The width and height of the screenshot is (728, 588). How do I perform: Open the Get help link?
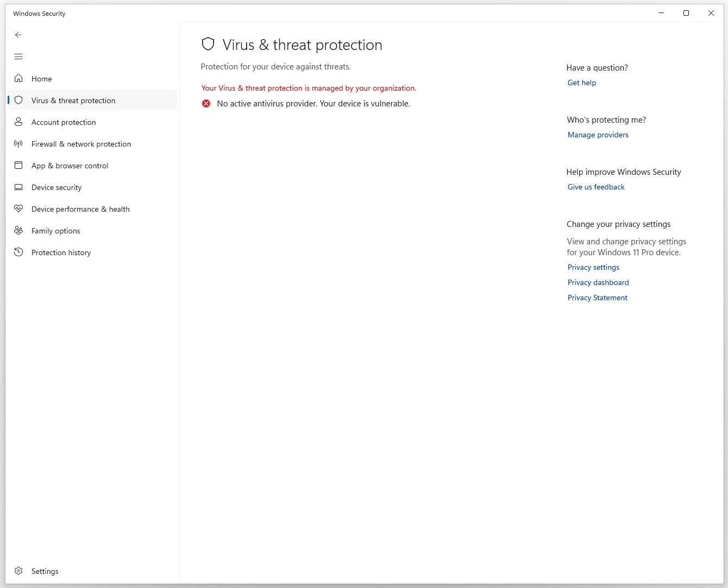coord(581,83)
